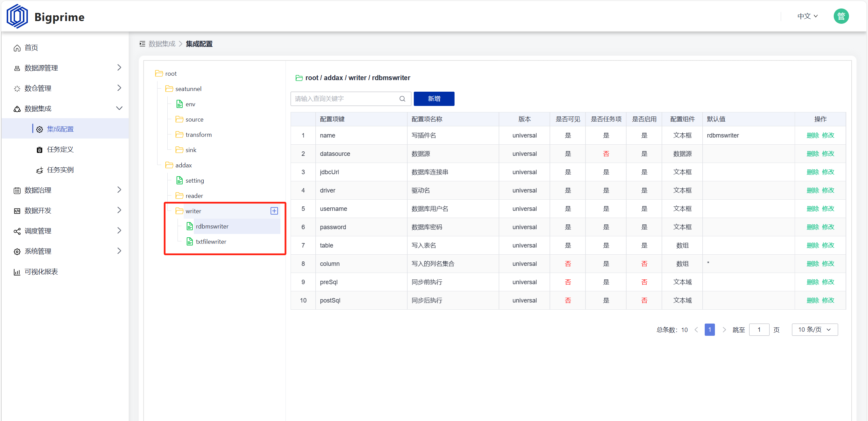Click 数据集成 in the breadcrumb
Viewport: 868px width, 421px height.
[x=162, y=44]
